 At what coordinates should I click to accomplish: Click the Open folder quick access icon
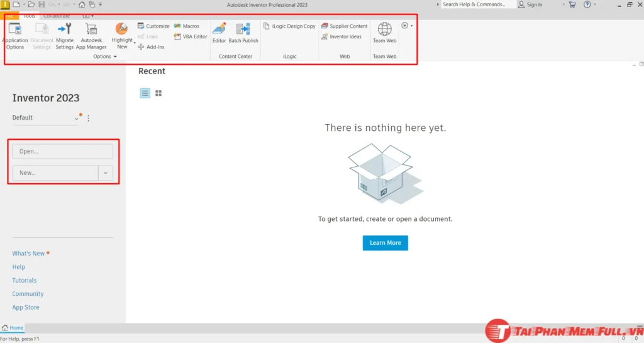point(31,4)
